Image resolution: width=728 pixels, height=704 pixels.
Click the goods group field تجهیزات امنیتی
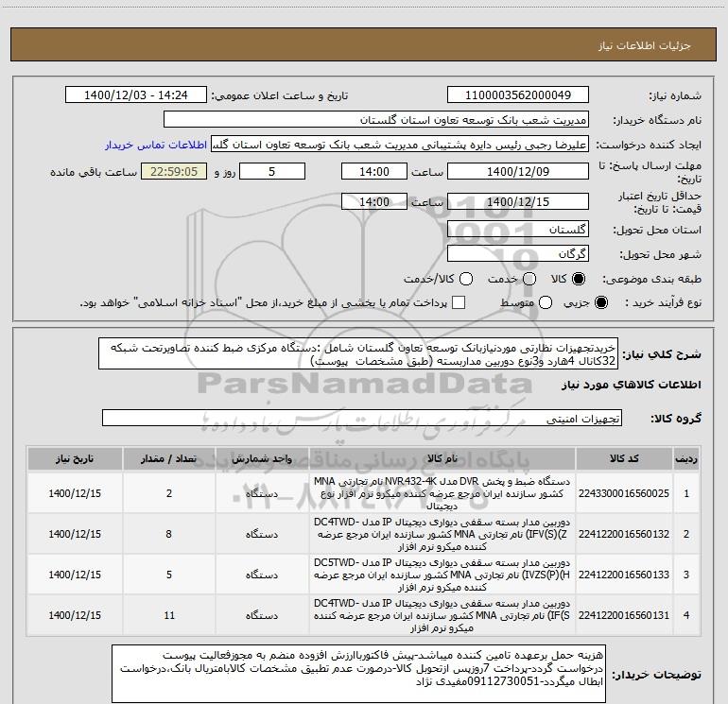point(362,418)
